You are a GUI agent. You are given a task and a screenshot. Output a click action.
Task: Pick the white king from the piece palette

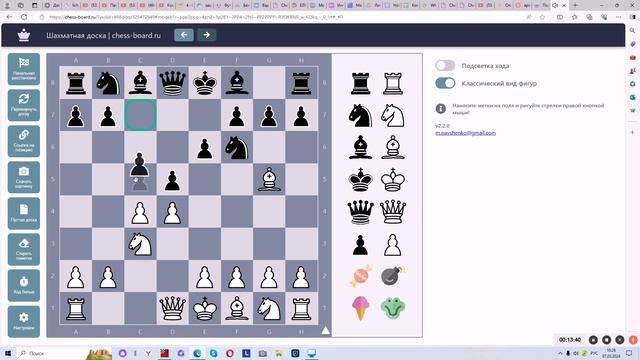[x=393, y=180]
